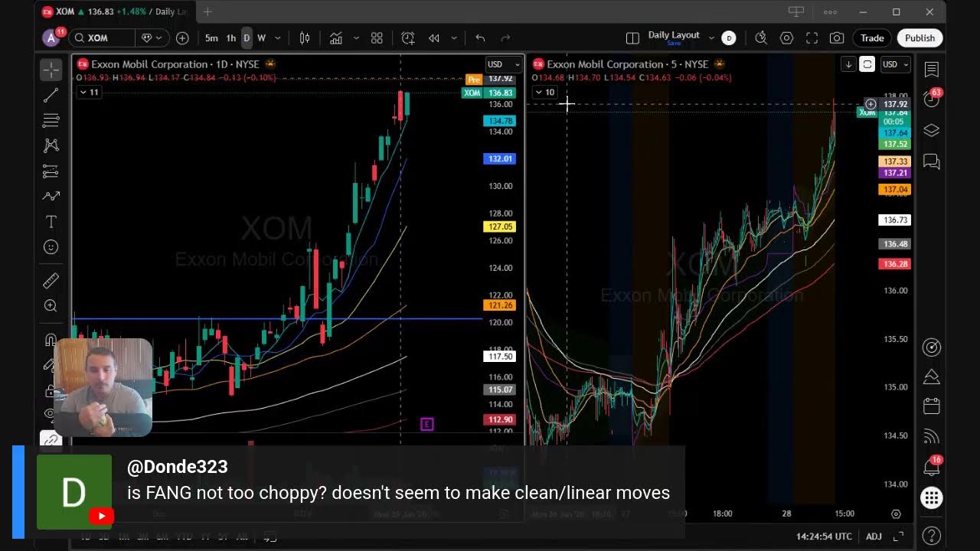The image size is (980, 551).
Task: Expand the timeframe intervals dropdown
Action: click(277, 37)
